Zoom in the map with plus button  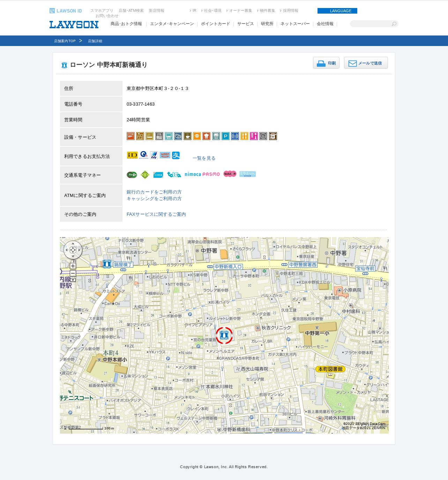[73, 266]
